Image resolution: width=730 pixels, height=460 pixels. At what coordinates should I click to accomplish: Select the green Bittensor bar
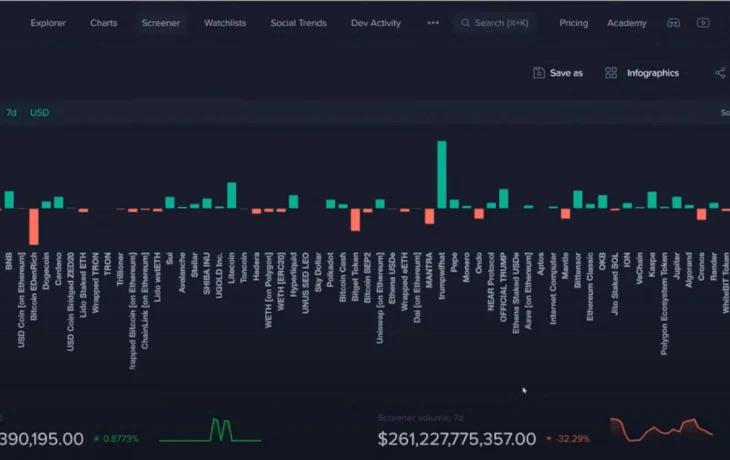pyautogui.click(x=578, y=199)
